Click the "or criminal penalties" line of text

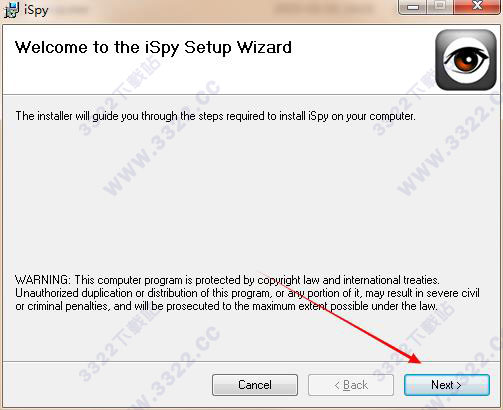point(226,306)
